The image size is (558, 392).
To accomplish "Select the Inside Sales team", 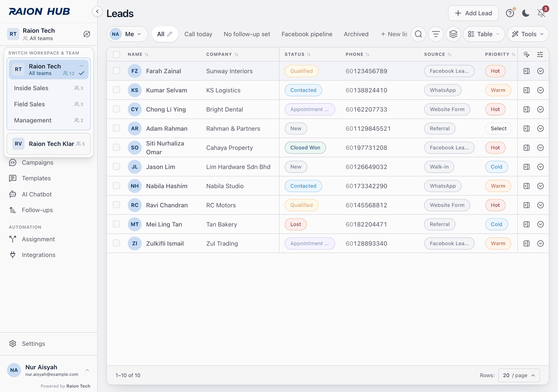I will 48,88.
